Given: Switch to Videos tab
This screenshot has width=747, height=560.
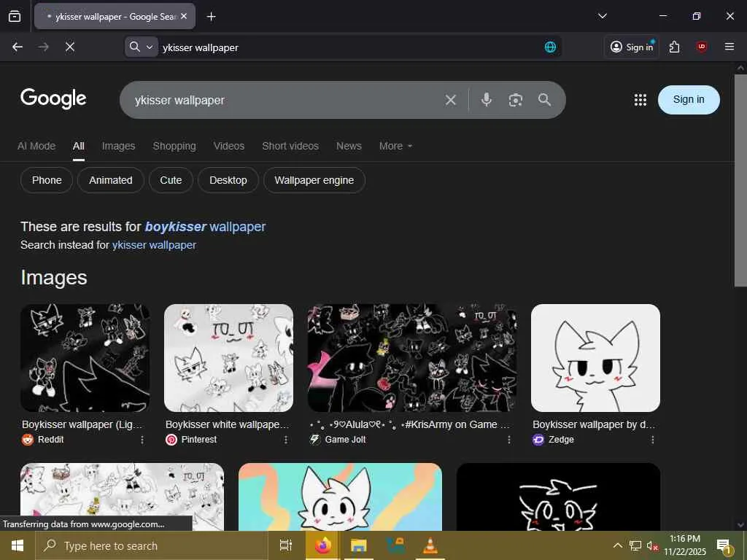Looking at the screenshot, I should pyautogui.click(x=228, y=146).
